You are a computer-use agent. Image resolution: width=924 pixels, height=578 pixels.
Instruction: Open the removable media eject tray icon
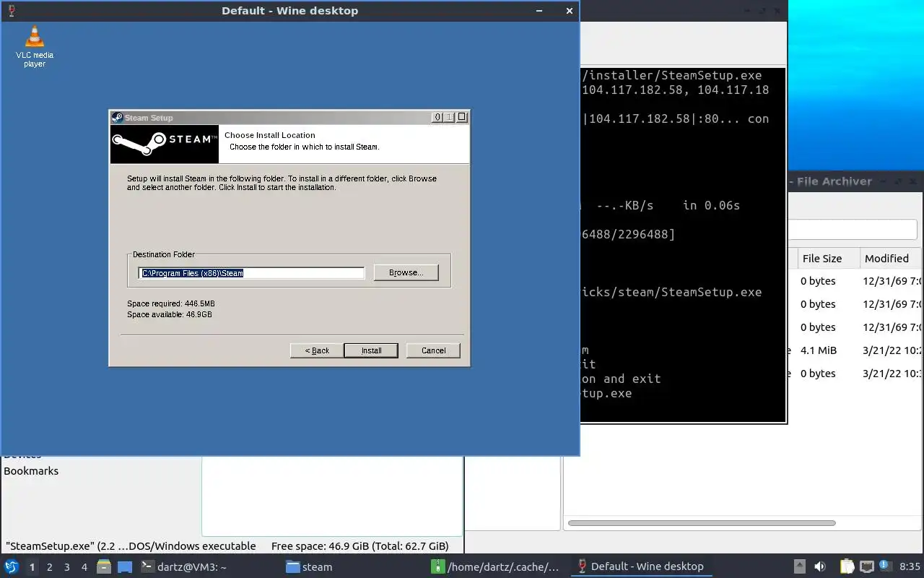coord(800,566)
